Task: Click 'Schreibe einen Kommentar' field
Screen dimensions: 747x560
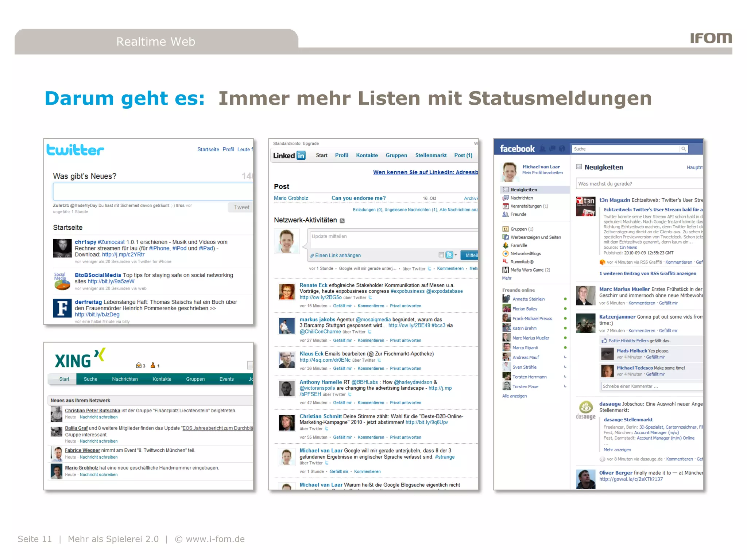Action: point(651,386)
